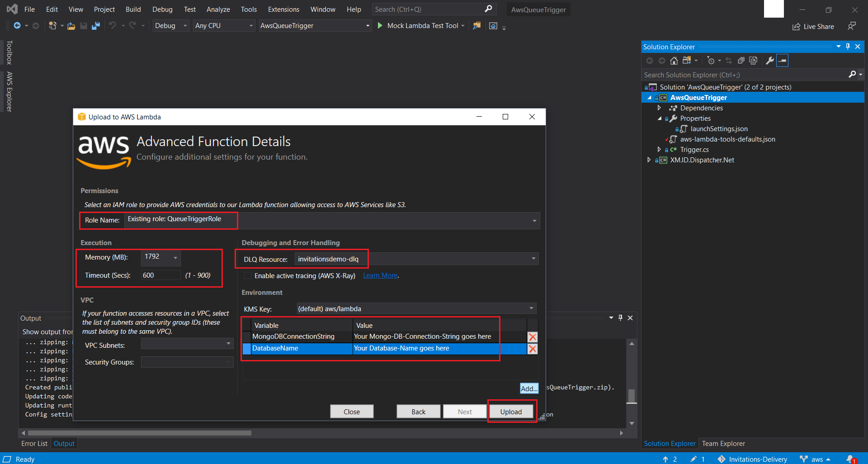Click the search magnifier in the top search box
This screenshot has height=464, width=868.
click(488, 9)
